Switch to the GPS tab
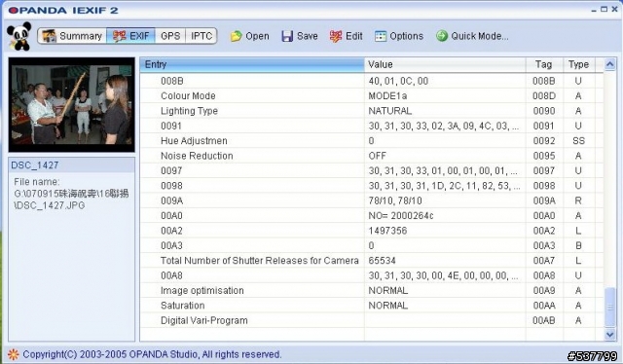623x364 pixels. (170, 36)
